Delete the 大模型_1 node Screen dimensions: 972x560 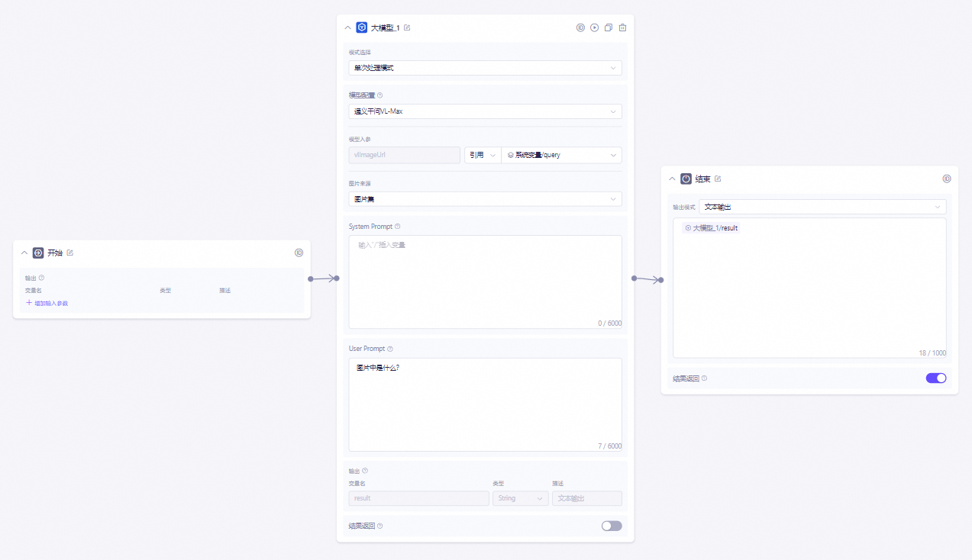coord(622,27)
